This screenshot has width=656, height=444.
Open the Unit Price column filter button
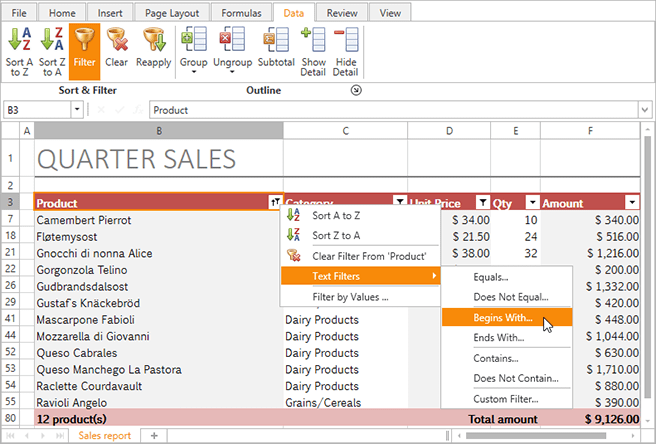[483, 203]
